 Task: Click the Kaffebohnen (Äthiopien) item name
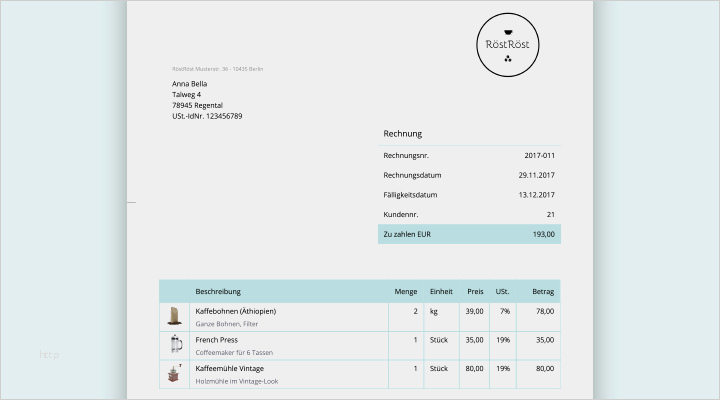[235, 311]
